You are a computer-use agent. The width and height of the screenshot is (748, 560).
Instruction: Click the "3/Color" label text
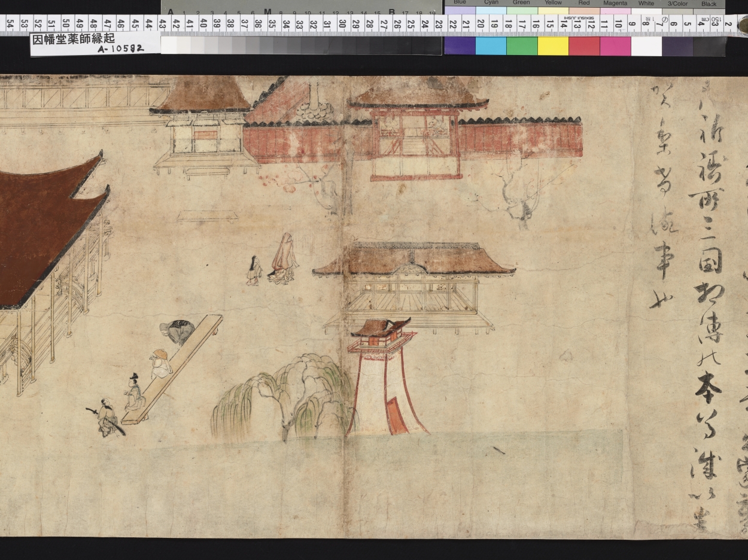point(677,3)
